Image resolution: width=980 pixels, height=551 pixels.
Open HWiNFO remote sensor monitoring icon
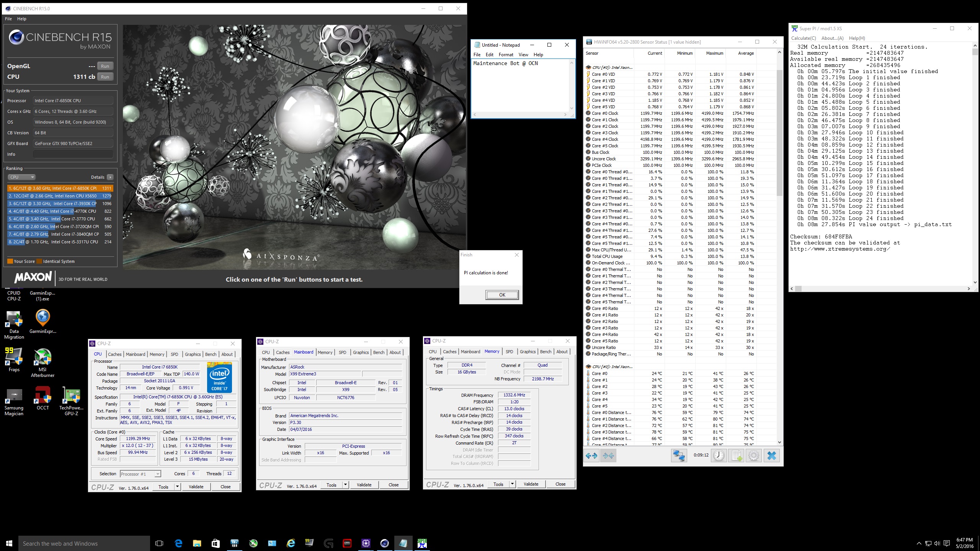pyautogui.click(x=679, y=456)
